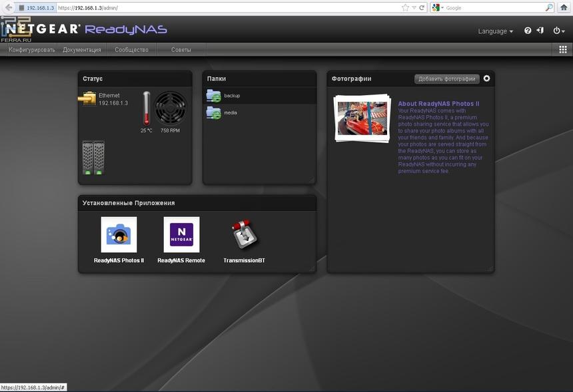Open the apps grid icon

(563, 49)
